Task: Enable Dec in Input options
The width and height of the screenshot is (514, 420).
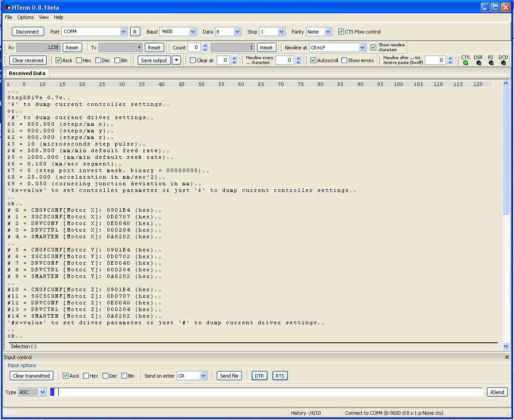Action: 105,376
